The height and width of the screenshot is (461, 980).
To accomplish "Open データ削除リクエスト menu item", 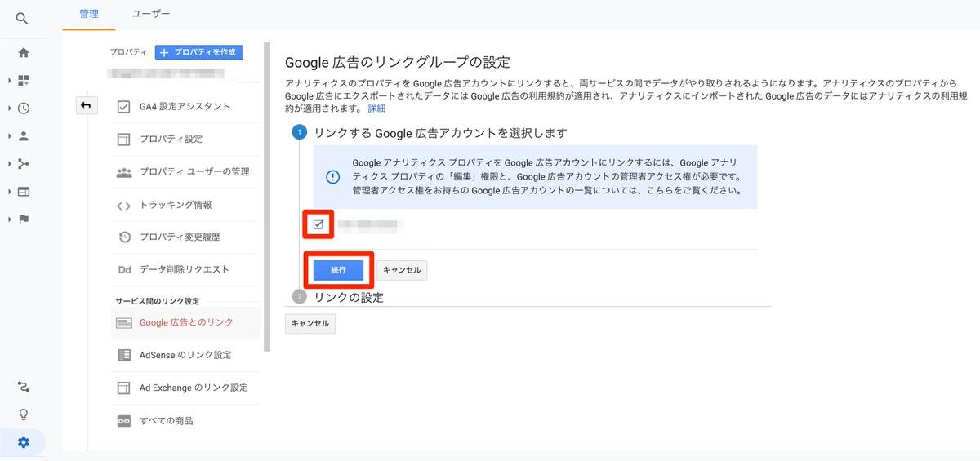I will (185, 270).
